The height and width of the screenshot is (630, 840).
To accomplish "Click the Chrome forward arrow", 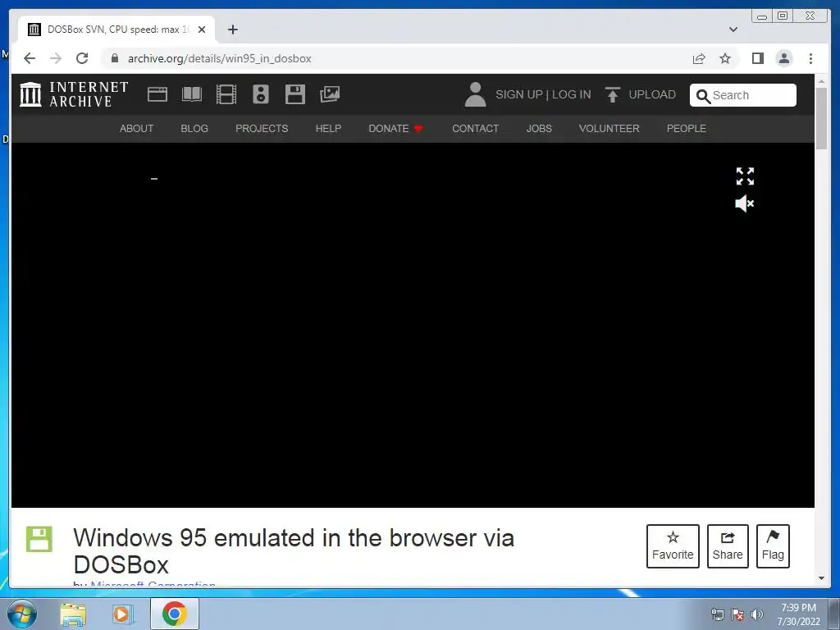I will [x=56, y=58].
